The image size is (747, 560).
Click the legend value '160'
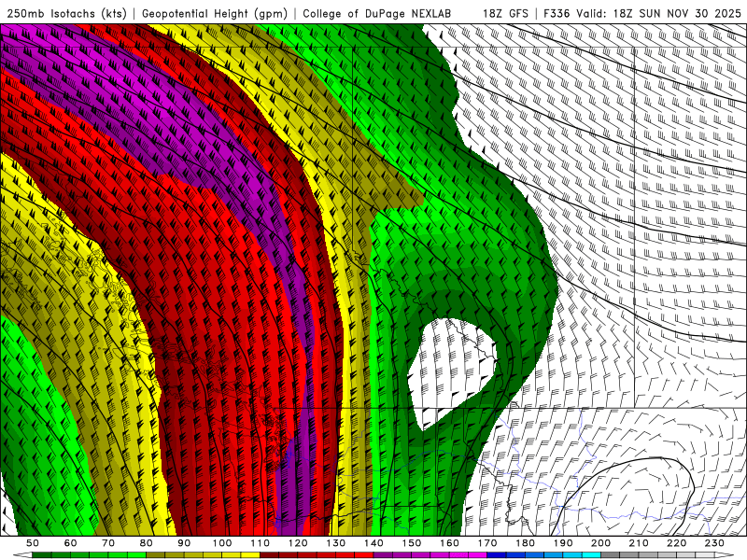coord(449,543)
